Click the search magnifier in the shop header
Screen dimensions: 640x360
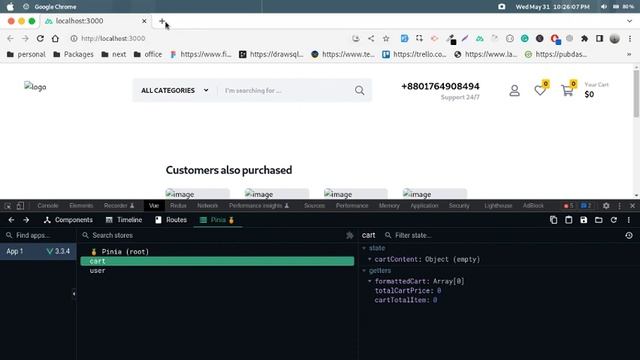point(359,90)
